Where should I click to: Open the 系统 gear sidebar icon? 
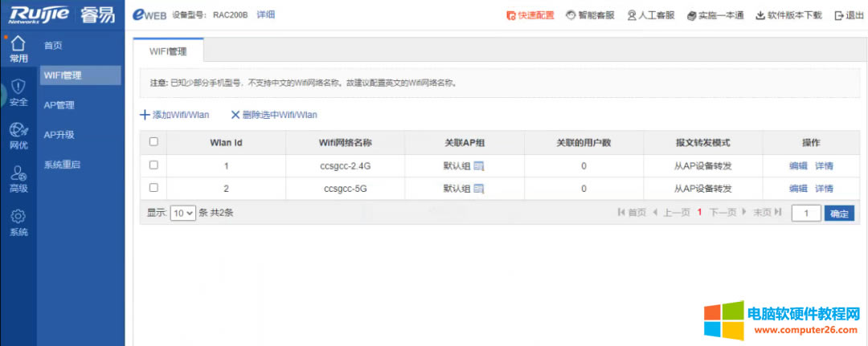tap(18, 222)
